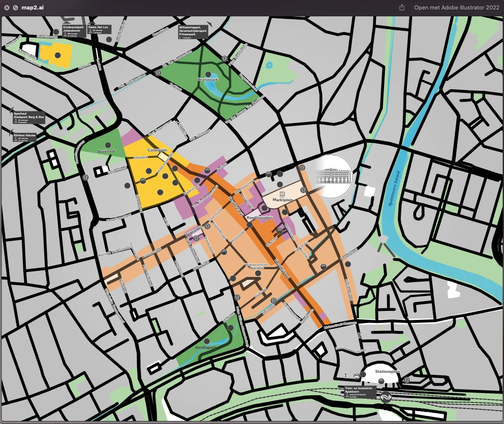The image size is (504, 424).
Task: Click the 'Marktplein' label
Action: [283, 200]
